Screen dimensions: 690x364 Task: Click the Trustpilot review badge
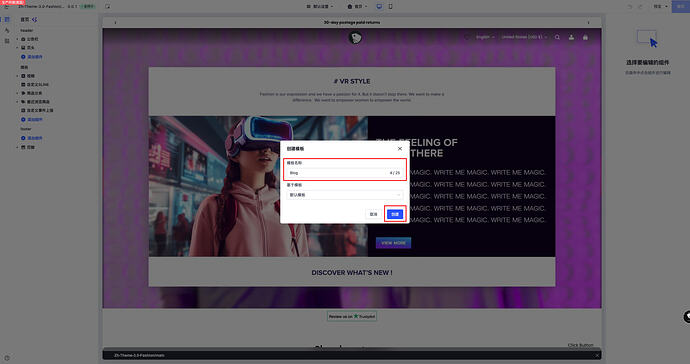click(x=352, y=316)
